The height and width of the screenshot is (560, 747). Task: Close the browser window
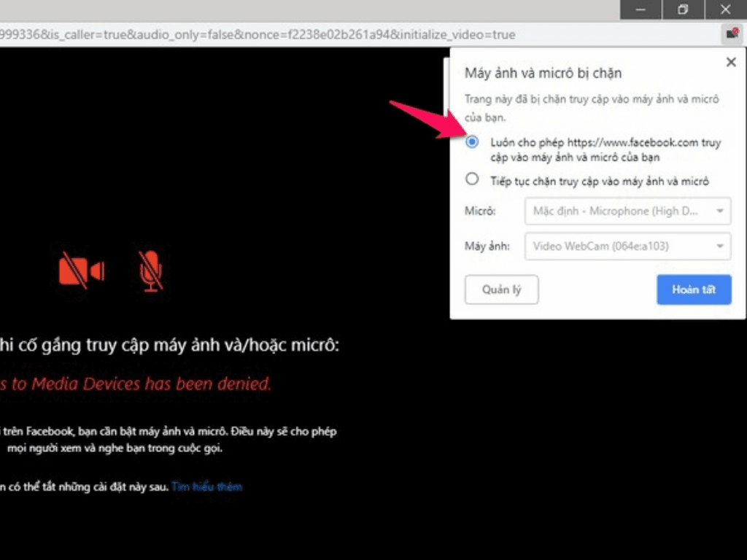pyautogui.click(x=725, y=9)
